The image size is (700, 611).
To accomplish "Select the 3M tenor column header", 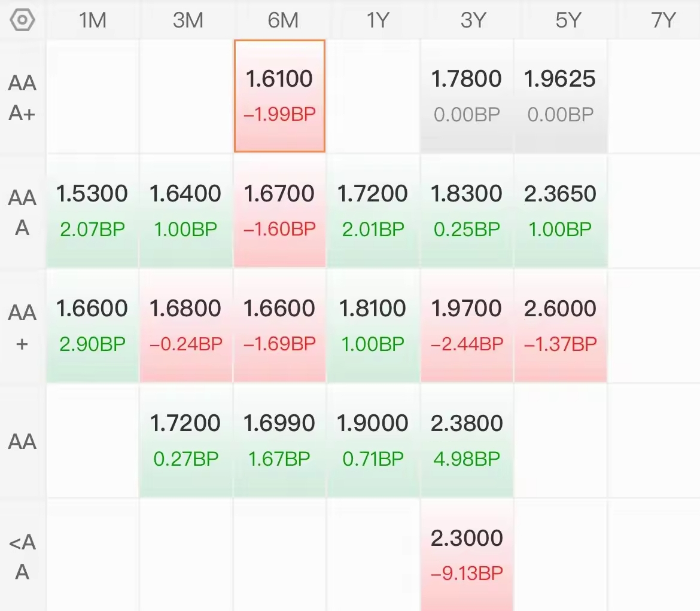I will [x=188, y=20].
